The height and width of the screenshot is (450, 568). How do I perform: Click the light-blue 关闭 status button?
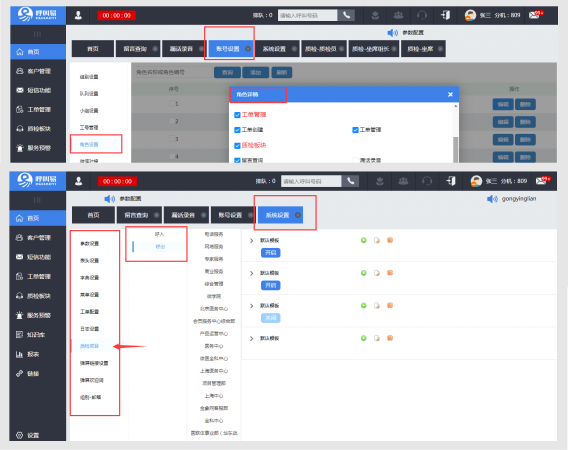click(271, 318)
